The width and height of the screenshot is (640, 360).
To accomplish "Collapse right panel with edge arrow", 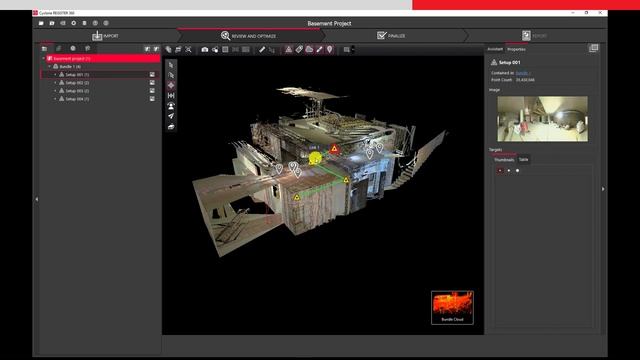I will pos(603,189).
